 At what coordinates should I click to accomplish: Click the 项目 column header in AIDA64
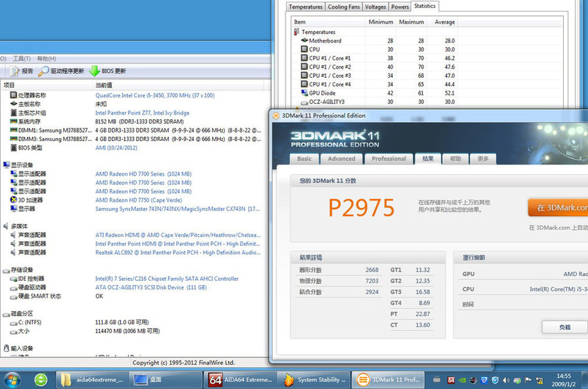[46, 85]
